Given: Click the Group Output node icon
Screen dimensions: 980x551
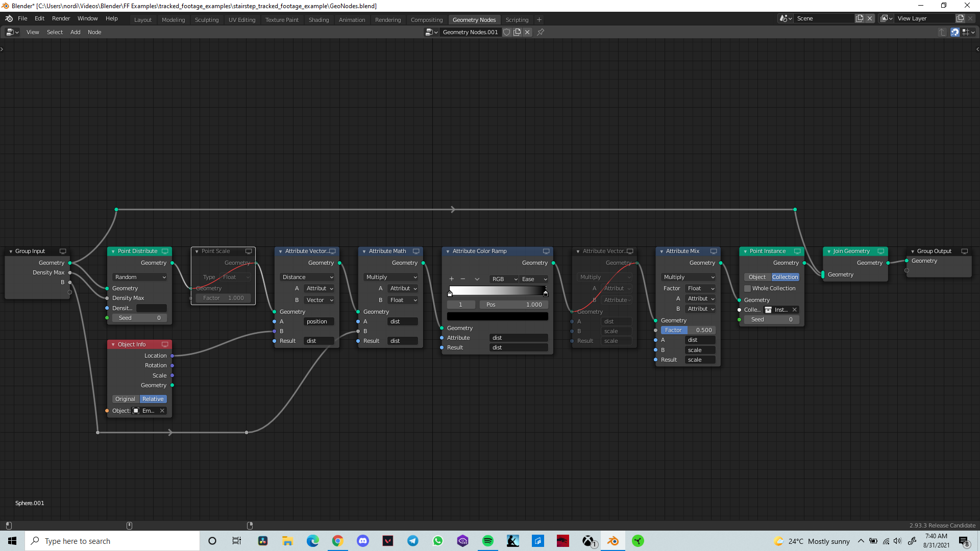Looking at the screenshot, I should [964, 251].
